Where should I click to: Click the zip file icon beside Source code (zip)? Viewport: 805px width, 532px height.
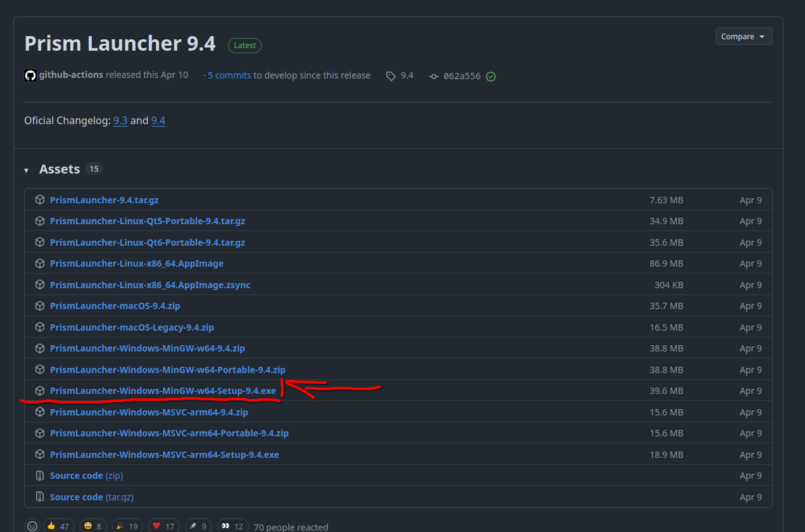(40, 476)
